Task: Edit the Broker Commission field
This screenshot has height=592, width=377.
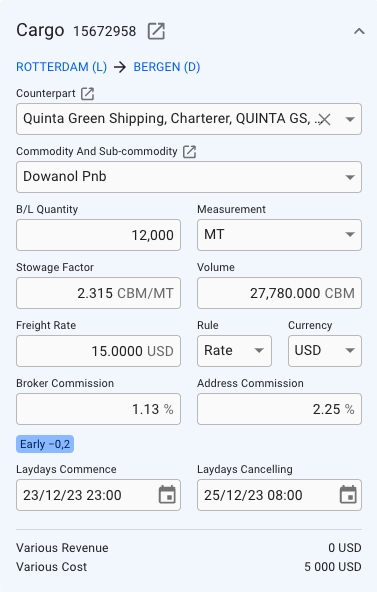Action: pos(98,409)
